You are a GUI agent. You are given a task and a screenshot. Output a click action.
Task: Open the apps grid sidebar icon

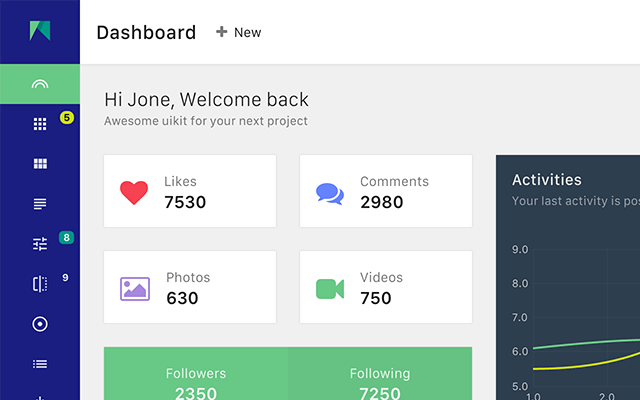pyautogui.click(x=40, y=124)
